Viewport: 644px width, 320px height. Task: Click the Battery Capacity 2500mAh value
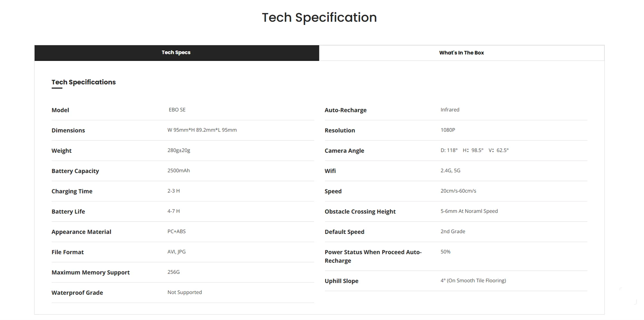pos(178,171)
